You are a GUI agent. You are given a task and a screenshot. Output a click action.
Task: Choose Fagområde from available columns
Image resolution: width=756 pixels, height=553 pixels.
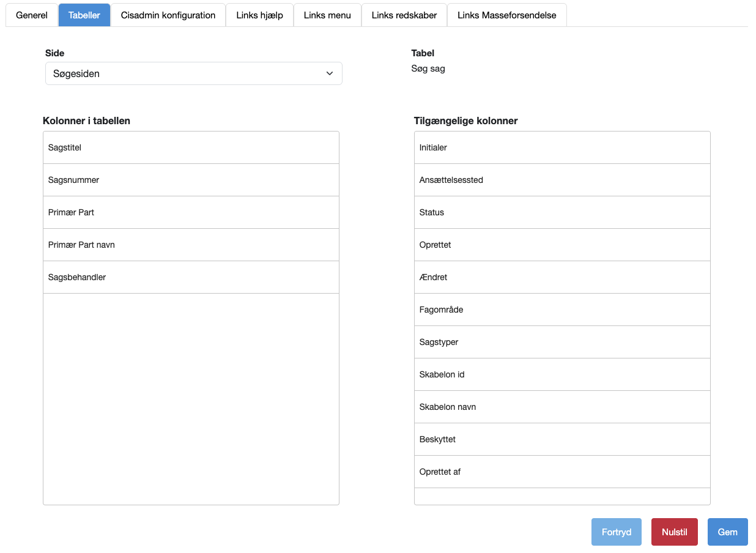tap(561, 310)
